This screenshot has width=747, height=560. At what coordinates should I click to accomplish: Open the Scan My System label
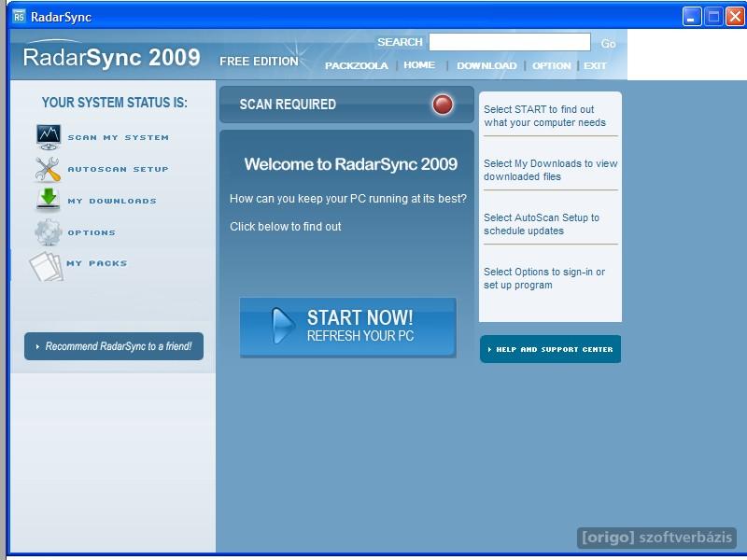click(119, 137)
